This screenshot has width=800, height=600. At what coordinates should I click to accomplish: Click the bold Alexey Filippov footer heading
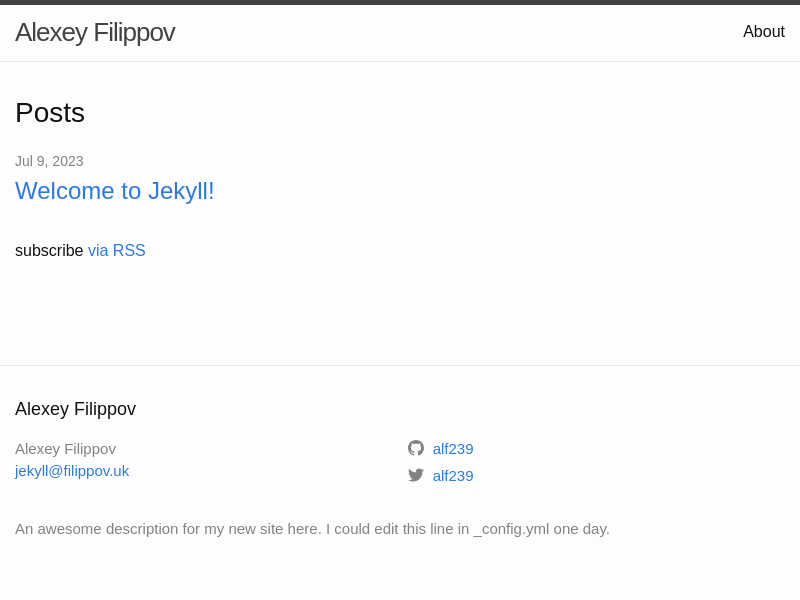tap(75, 409)
